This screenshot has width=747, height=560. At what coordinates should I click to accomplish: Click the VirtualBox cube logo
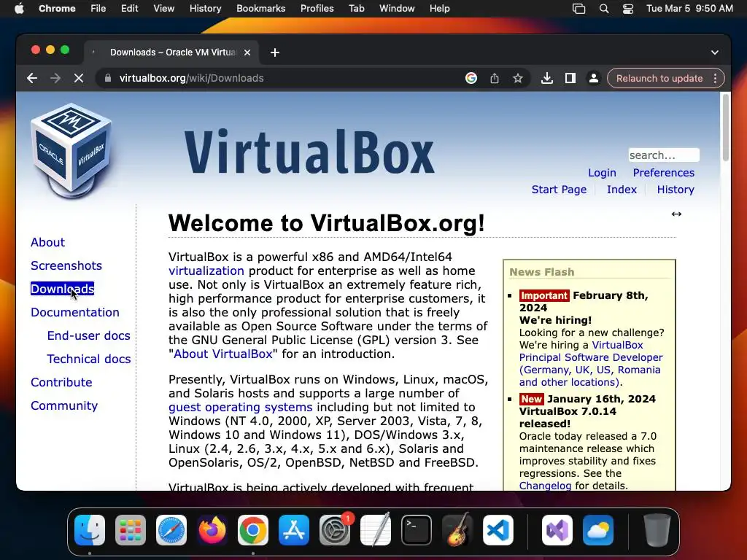71,150
